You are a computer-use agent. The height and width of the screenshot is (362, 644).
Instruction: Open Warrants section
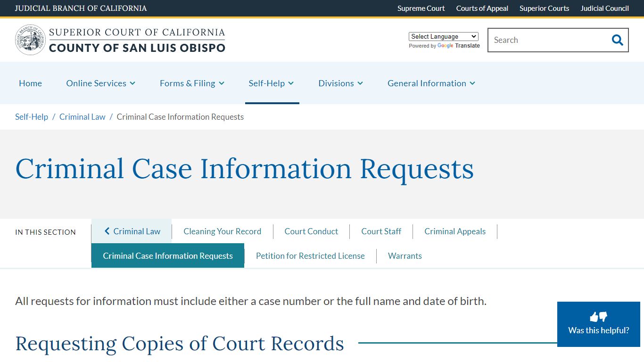point(405,256)
